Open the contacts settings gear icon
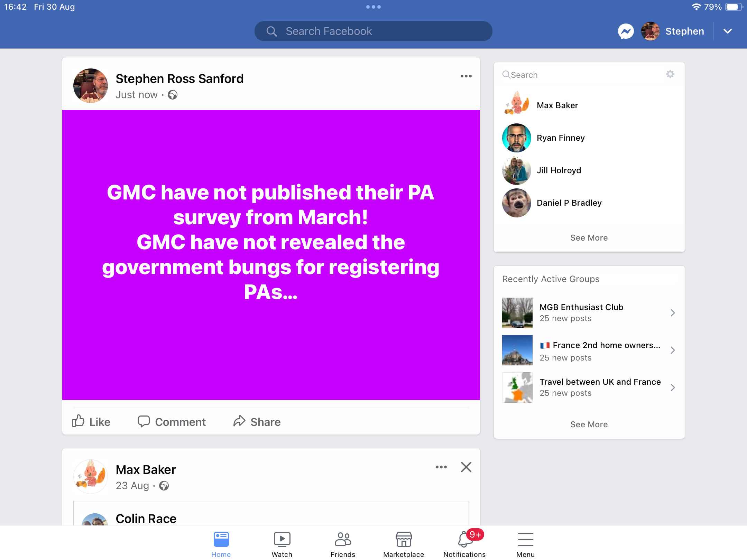The height and width of the screenshot is (560, 747). 670,74
